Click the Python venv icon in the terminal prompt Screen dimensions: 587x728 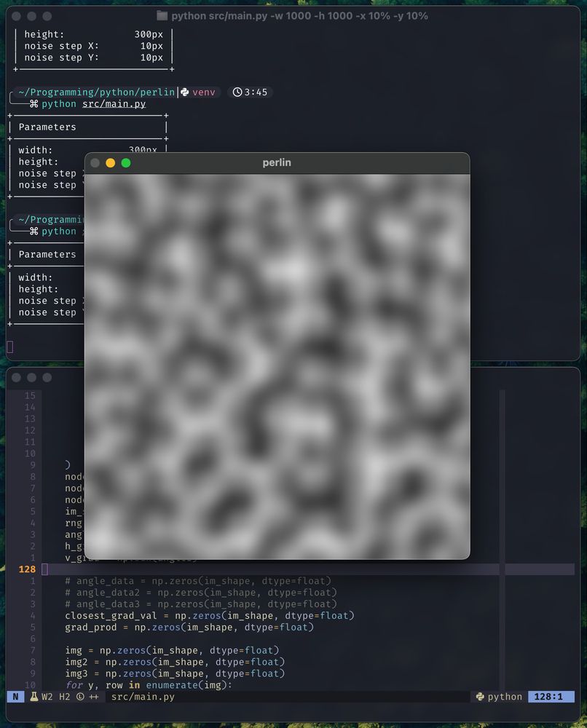pyautogui.click(x=186, y=92)
